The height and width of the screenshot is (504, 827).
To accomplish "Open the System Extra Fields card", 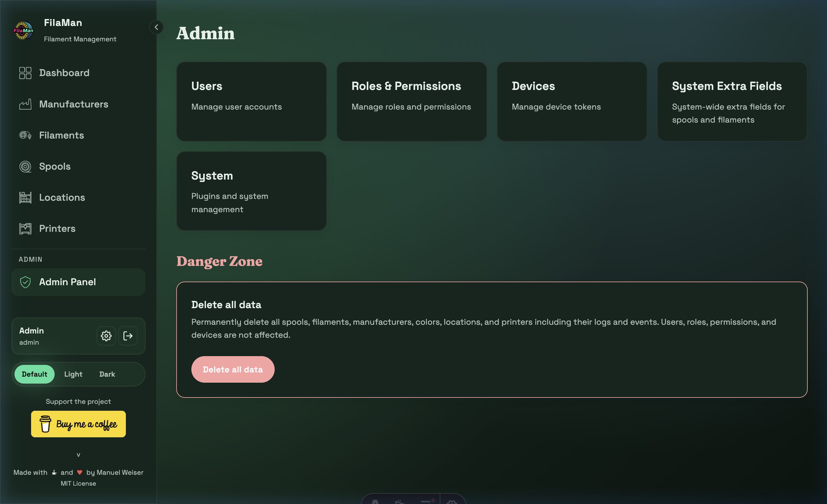I will [731, 101].
